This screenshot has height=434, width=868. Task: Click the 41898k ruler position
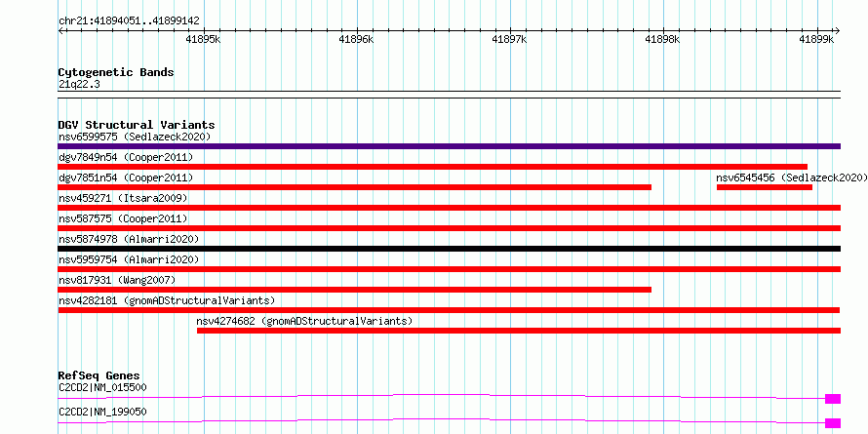pos(662,39)
